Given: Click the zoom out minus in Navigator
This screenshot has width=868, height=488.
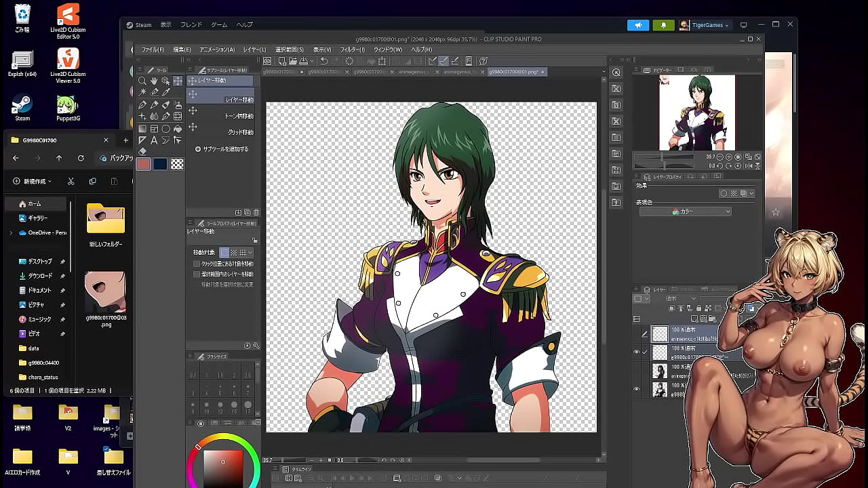Looking at the screenshot, I should click(x=720, y=157).
